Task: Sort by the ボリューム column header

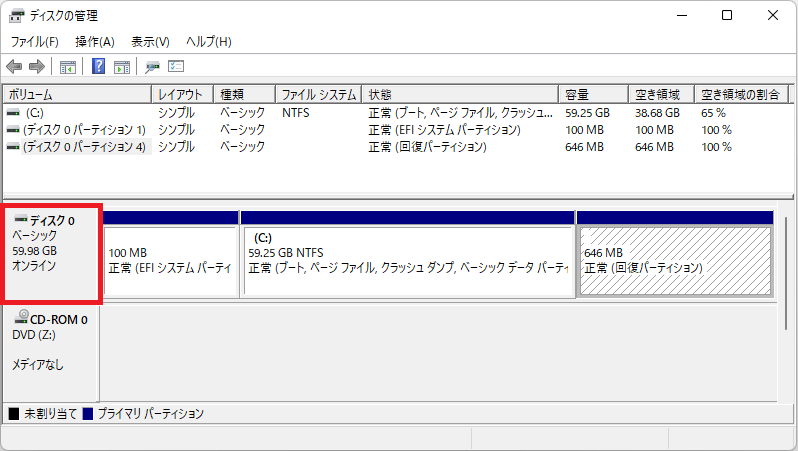Action: point(77,95)
